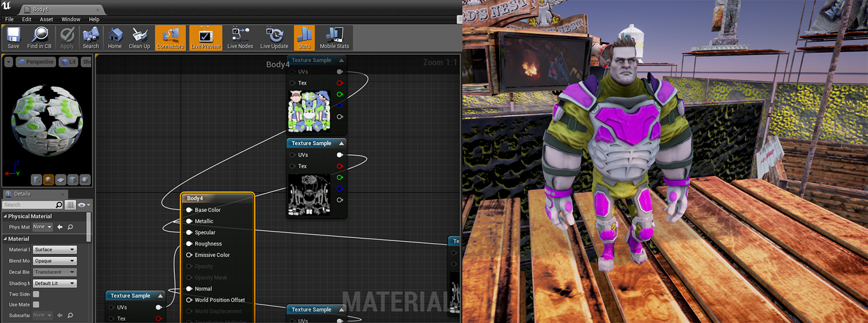868x323 pixels.
Task: Enable the Two Sided checkbox
Action: pyautogui.click(x=36, y=294)
